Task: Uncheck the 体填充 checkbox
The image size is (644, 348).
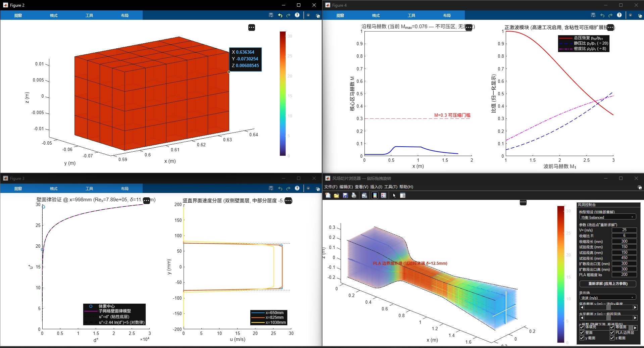Action: pyautogui.click(x=582, y=327)
